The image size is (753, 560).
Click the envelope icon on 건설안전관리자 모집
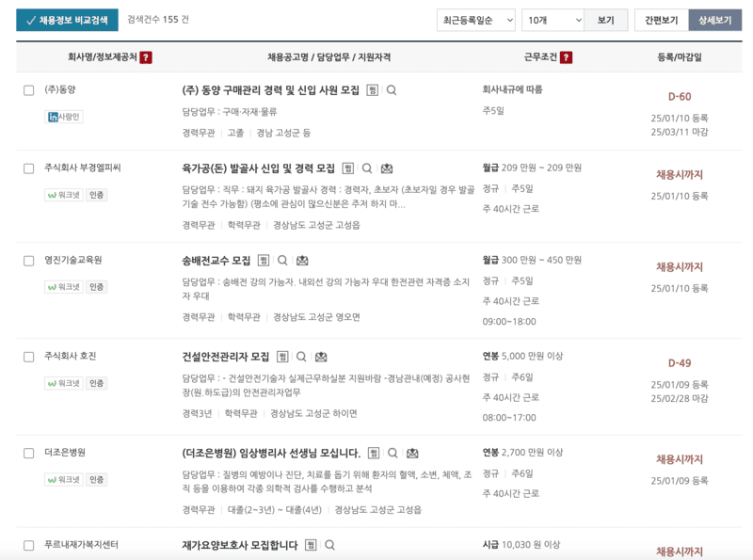pyautogui.click(x=322, y=357)
